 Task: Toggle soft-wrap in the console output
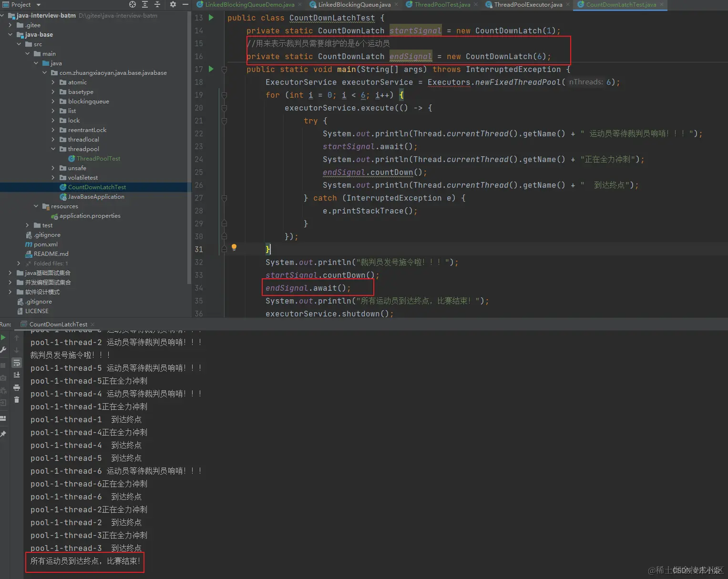[x=17, y=363]
